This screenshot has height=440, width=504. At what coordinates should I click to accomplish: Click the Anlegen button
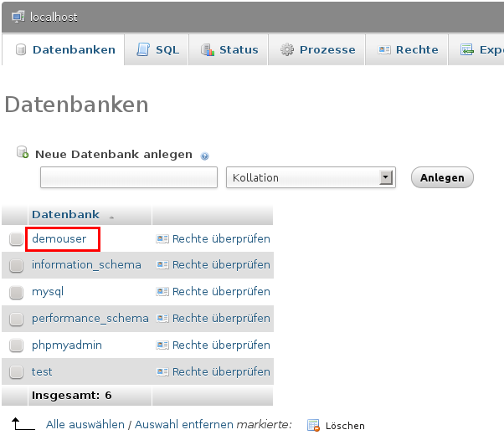(442, 177)
